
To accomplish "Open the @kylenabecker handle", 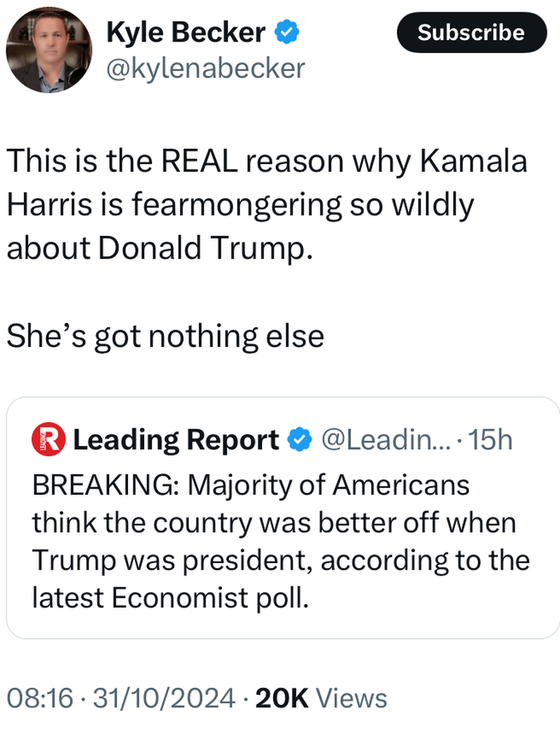I will pyautogui.click(x=205, y=68).
